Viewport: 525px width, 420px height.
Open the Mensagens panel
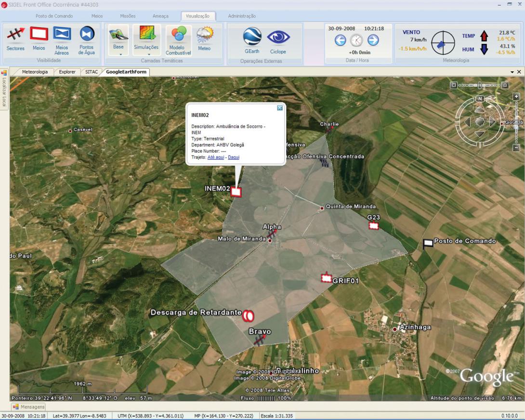click(x=29, y=407)
